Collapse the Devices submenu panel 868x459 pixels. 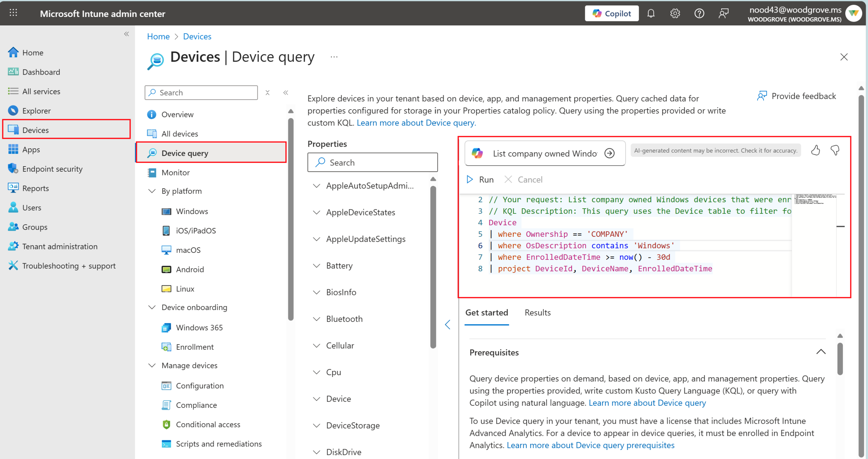(286, 93)
